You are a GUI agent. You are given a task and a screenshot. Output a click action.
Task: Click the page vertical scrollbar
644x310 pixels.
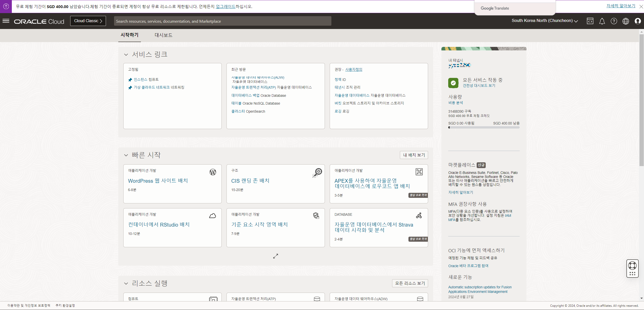[x=641, y=101]
